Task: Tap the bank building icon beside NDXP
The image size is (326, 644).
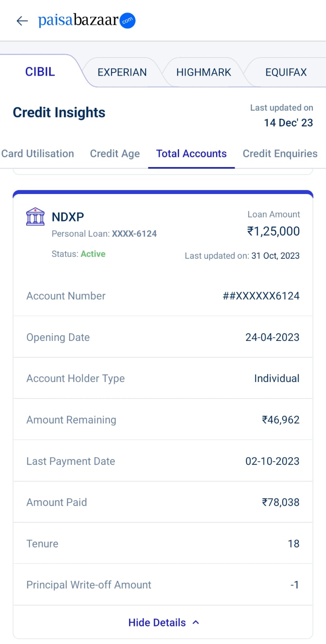Action: pyautogui.click(x=35, y=217)
